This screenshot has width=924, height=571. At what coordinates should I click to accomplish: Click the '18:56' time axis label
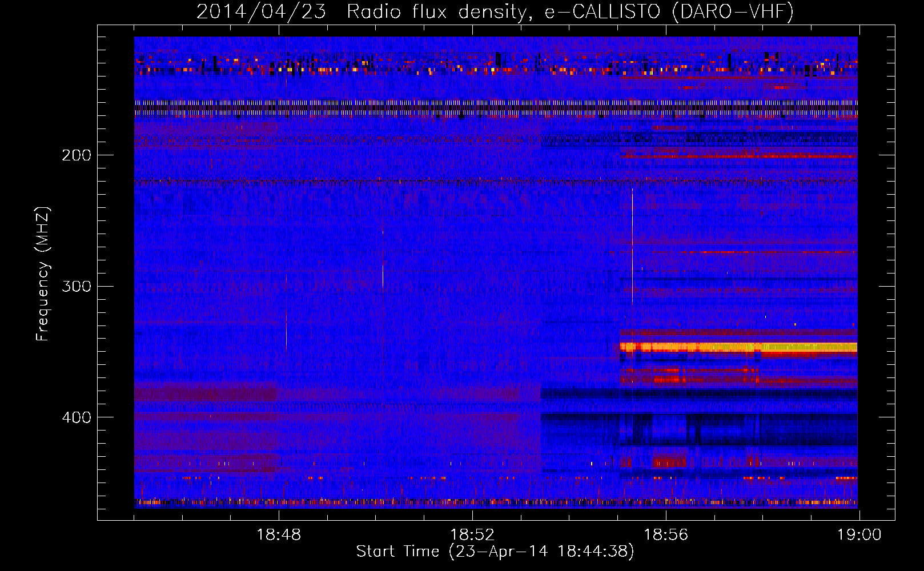(666, 535)
